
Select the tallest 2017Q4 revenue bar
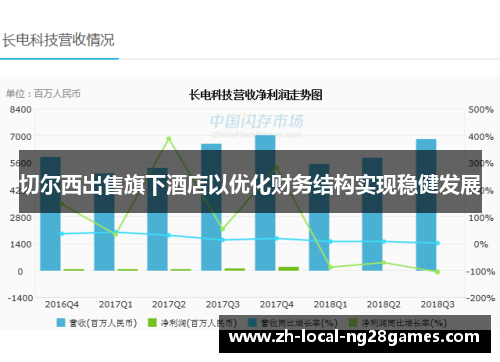(265, 203)
